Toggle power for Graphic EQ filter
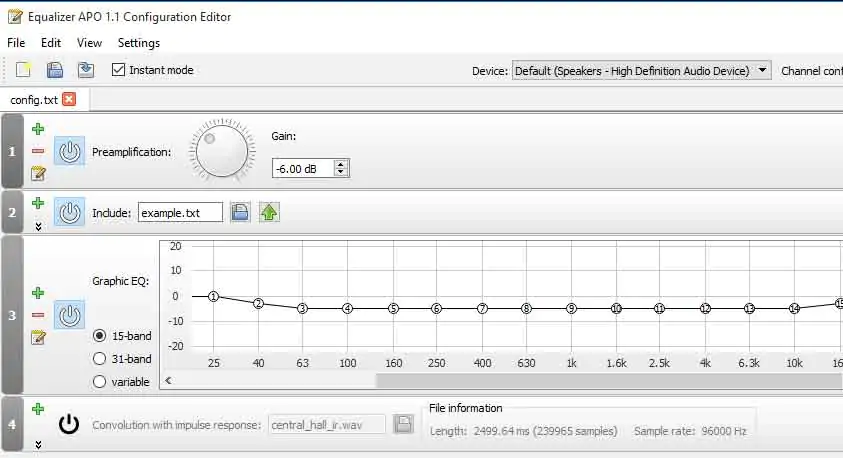The width and height of the screenshot is (843, 458). pos(69,315)
